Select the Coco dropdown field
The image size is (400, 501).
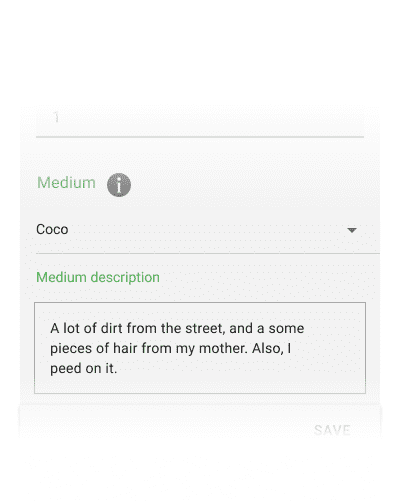coord(207,230)
